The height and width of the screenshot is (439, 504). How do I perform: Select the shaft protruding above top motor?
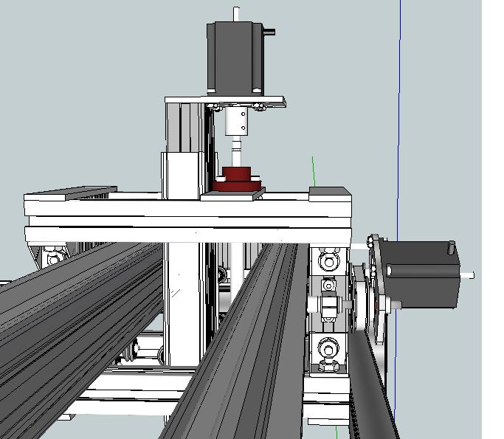point(236,13)
